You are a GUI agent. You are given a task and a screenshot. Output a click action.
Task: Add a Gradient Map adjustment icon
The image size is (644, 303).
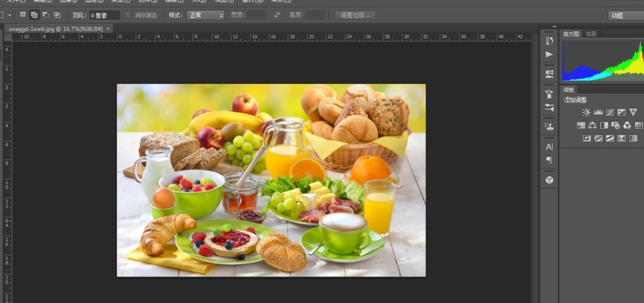click(633, 138)
